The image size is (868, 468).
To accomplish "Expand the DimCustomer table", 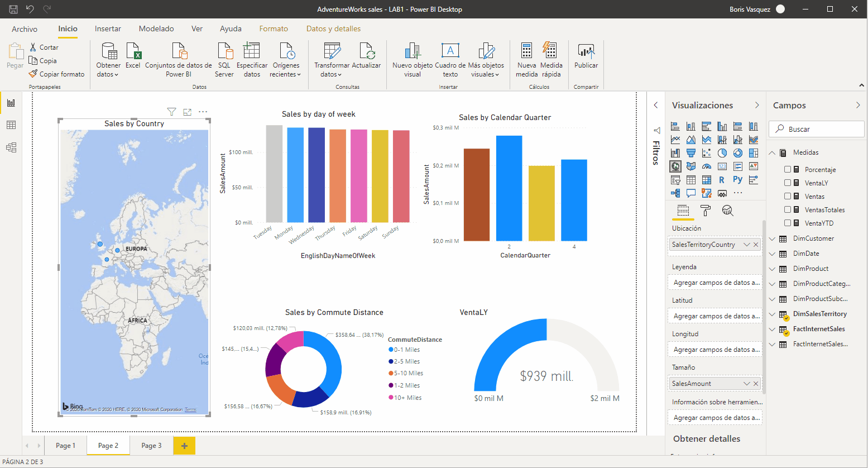I will tap(773, 238).
